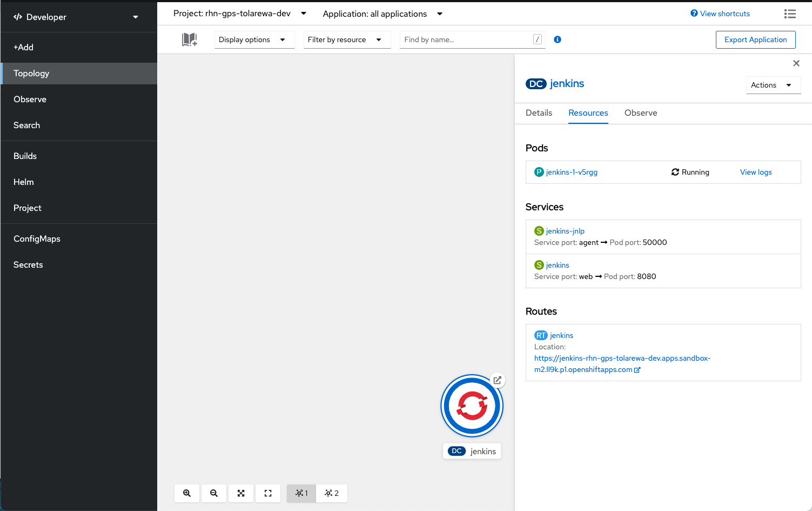Expand the Application selector dropdown

[382, 14]
